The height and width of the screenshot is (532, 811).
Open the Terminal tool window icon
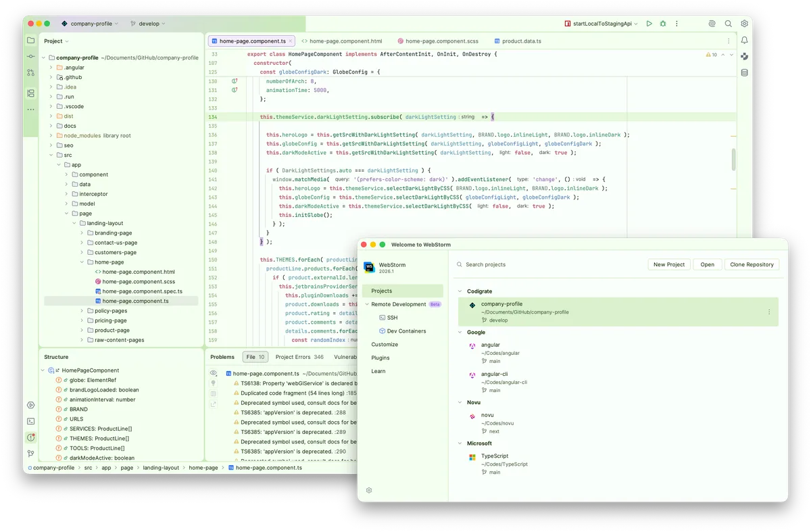[x=30, y=421]
